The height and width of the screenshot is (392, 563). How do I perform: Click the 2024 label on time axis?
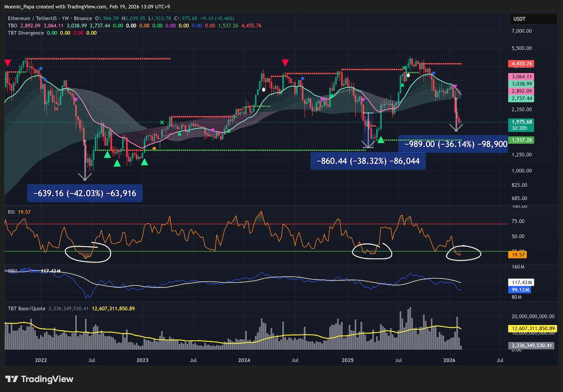point(244,360)
